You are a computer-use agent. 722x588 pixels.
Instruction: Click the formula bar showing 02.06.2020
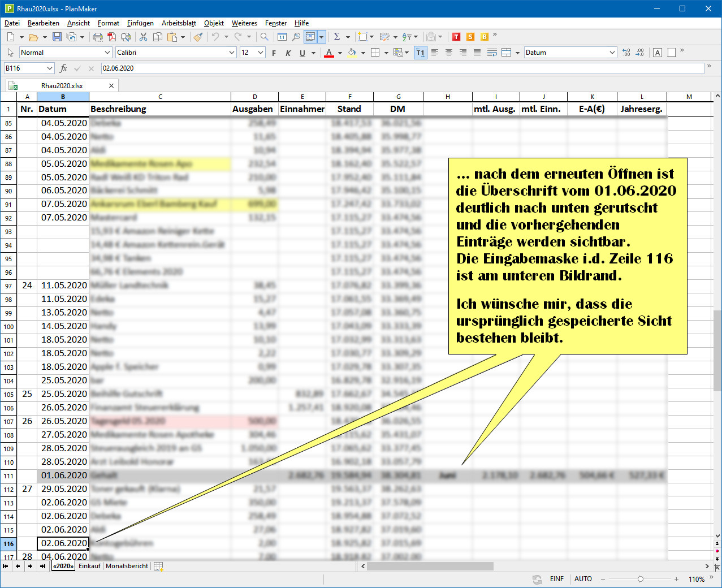point(402,68)
